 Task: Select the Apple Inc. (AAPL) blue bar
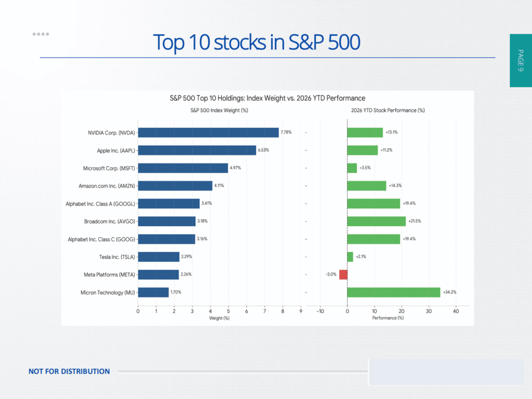[197, 150]
